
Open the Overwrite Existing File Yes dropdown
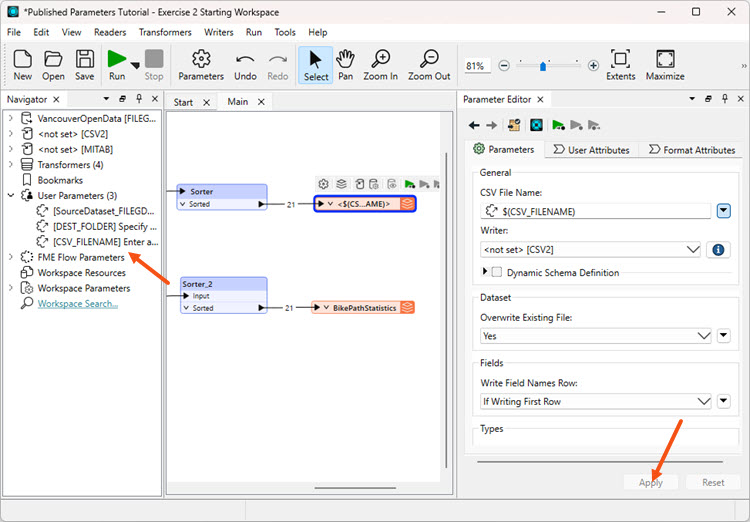click(596, 336)
